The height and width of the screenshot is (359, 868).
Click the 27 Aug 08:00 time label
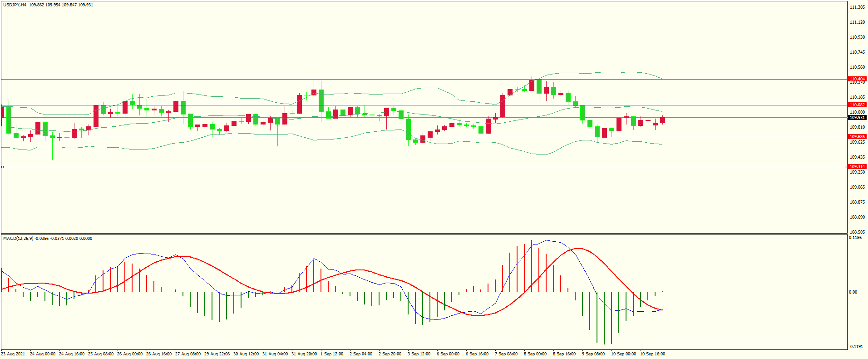(x=188, y=354)
